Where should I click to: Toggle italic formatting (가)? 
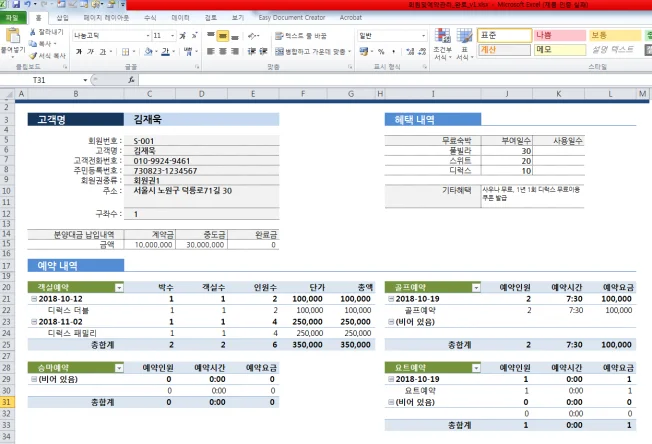click(90, 52)
